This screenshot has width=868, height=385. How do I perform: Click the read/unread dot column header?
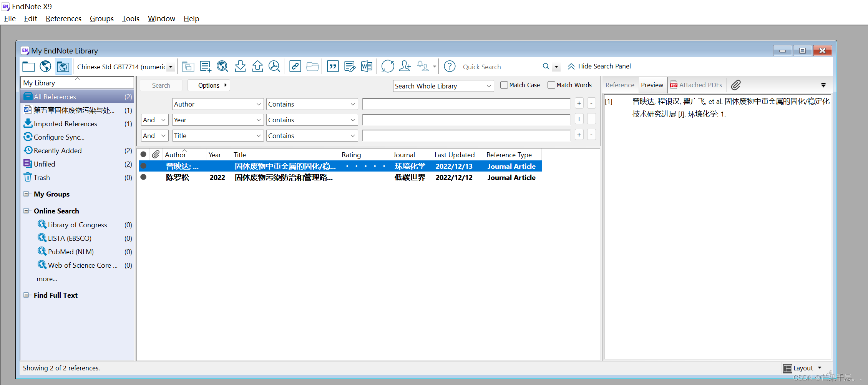143,155
